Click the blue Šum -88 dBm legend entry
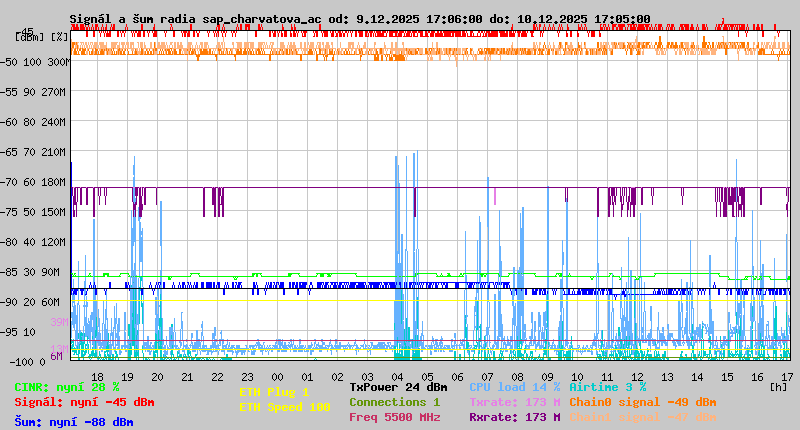Image resolution: width=800 pixels, height=430 pixels. click(74, 422)
